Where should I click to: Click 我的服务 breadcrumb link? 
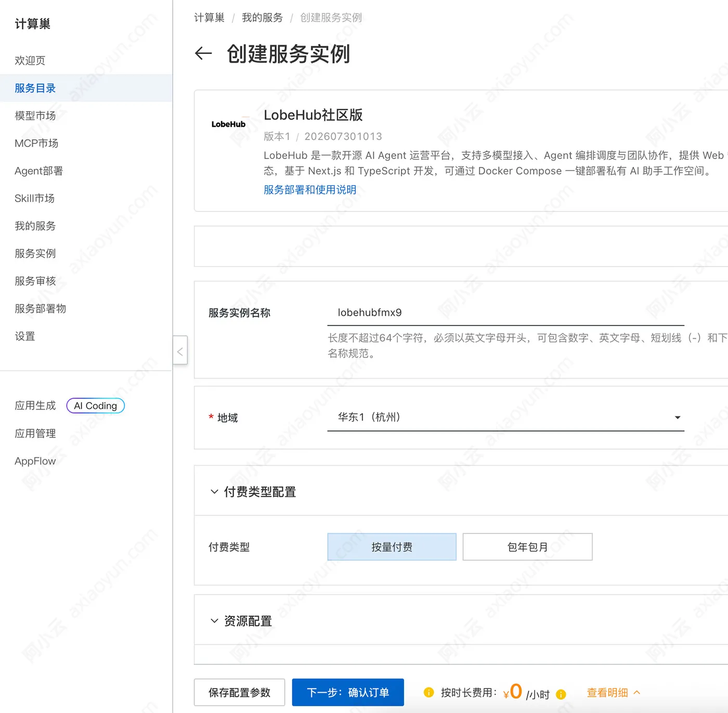pos(262,18)
